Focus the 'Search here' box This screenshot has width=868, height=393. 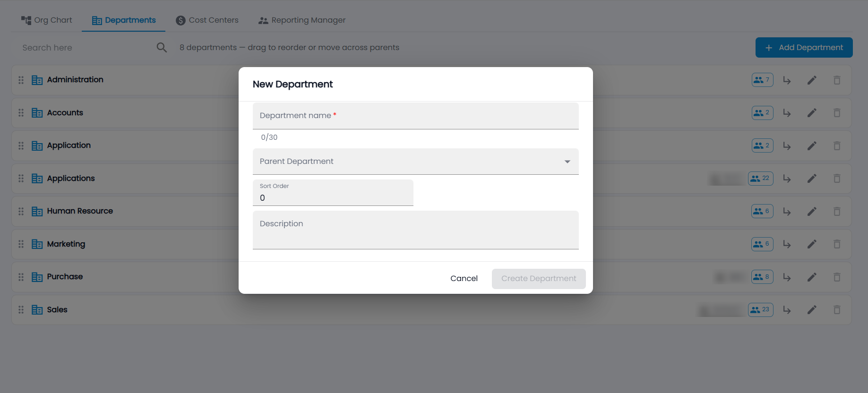87,48
